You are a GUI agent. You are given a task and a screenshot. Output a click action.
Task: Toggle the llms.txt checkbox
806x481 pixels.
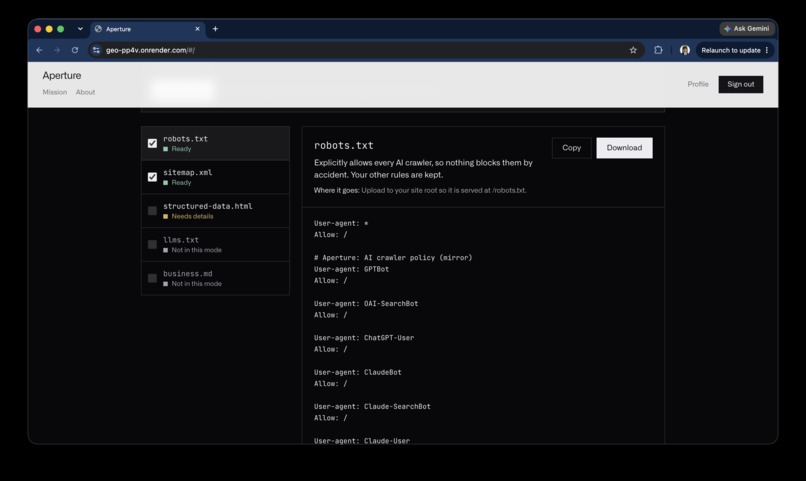click(x=152, y=245)
